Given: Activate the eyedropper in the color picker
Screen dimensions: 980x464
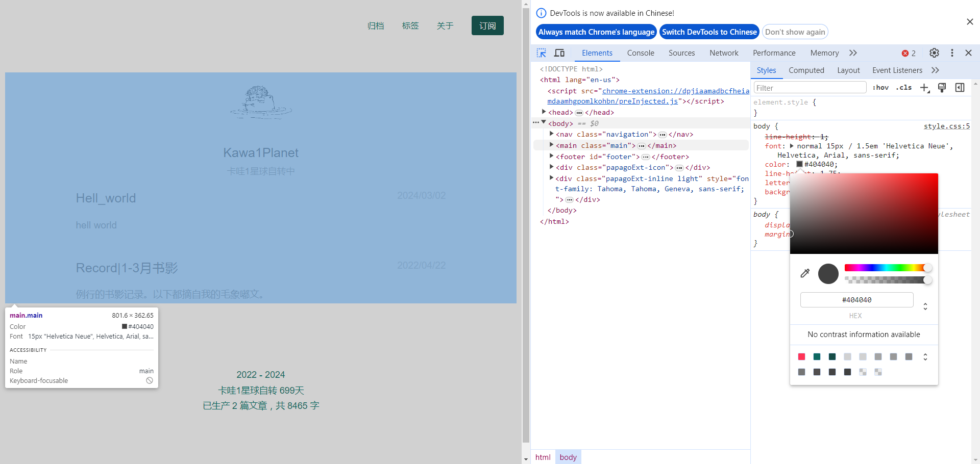Looking at the screenshot, I should click(805, 273).
